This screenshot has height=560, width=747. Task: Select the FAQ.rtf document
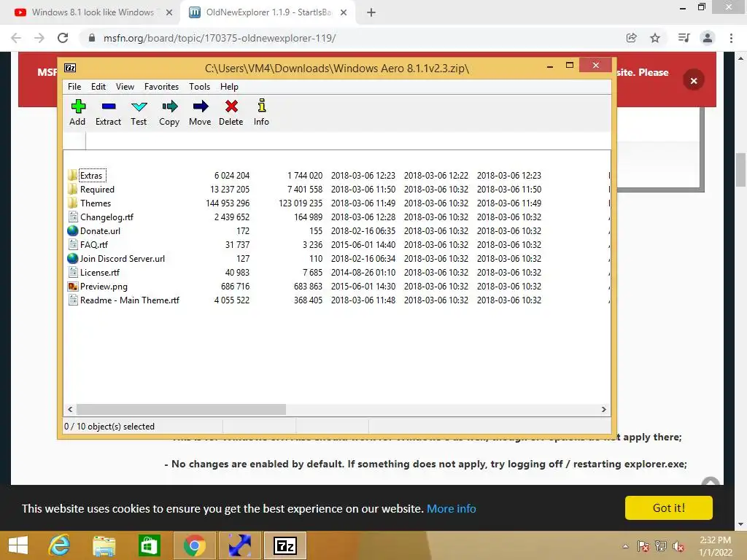[94, 244]
